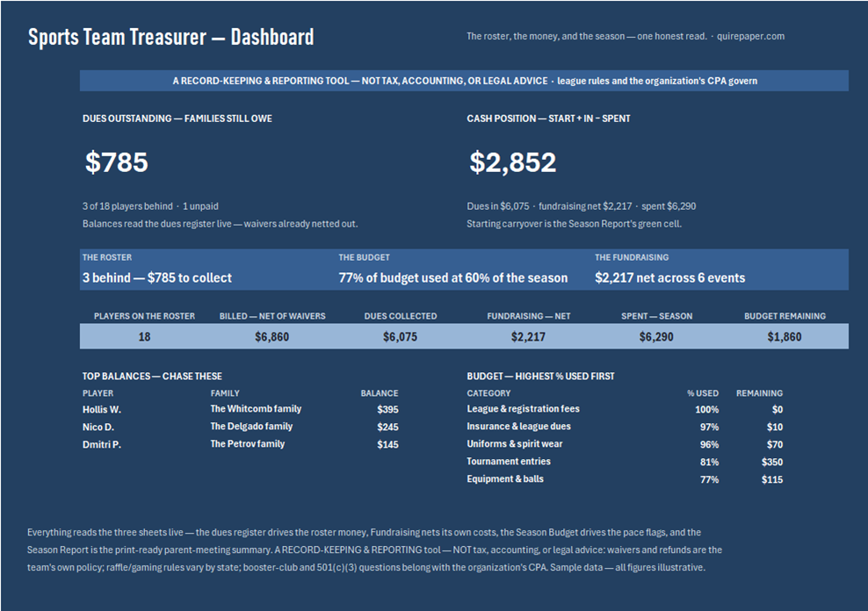Select the record-keeping disclaimer banner
Image resolution: width=868 pixels, height=611 pixels.
464,81
